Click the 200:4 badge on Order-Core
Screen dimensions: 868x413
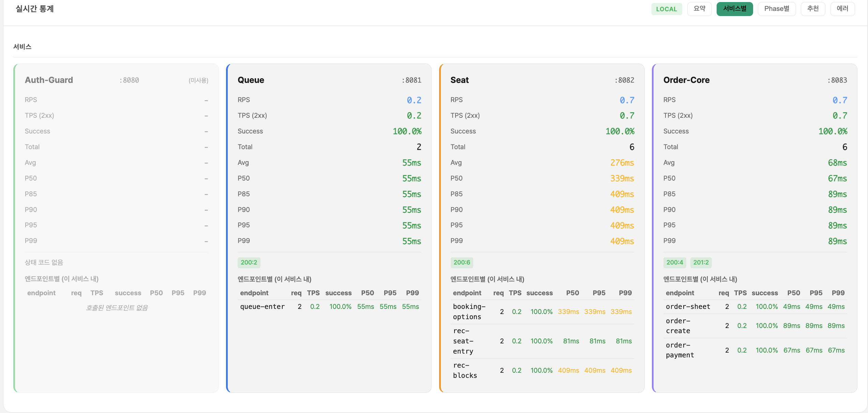point(675,262)
